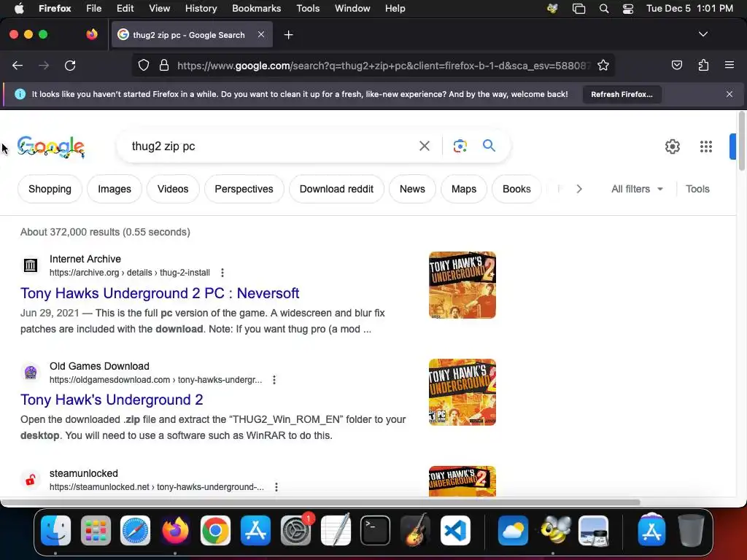Dismiss the Firefox welcome back notification

[729, 94]
